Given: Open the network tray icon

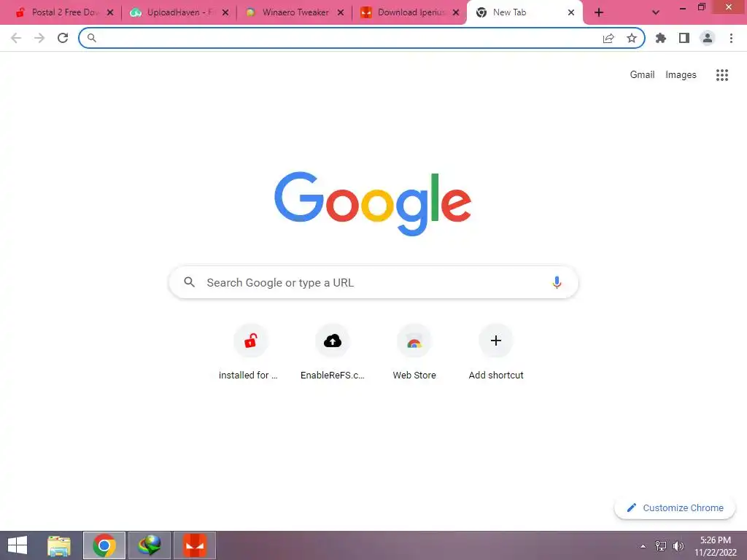Looking at the screenshot, I should coord(661,546).
